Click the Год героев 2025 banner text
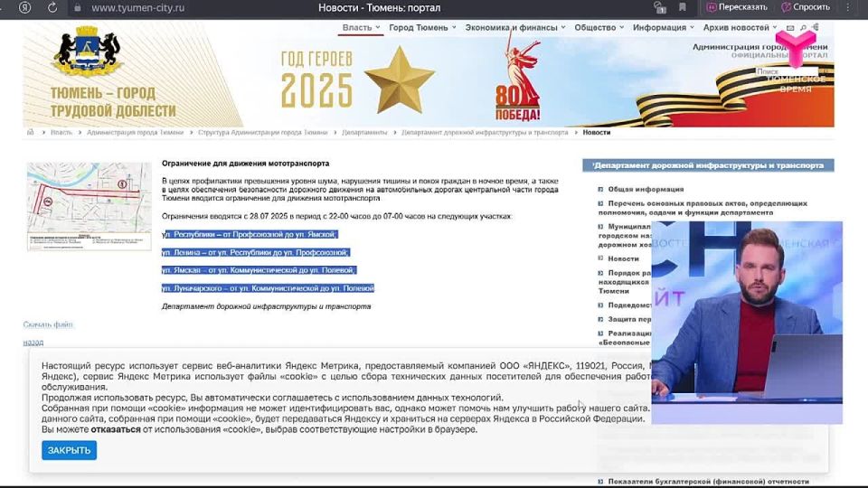The width and height of the screenshot is (868, 488). point(316,80)
